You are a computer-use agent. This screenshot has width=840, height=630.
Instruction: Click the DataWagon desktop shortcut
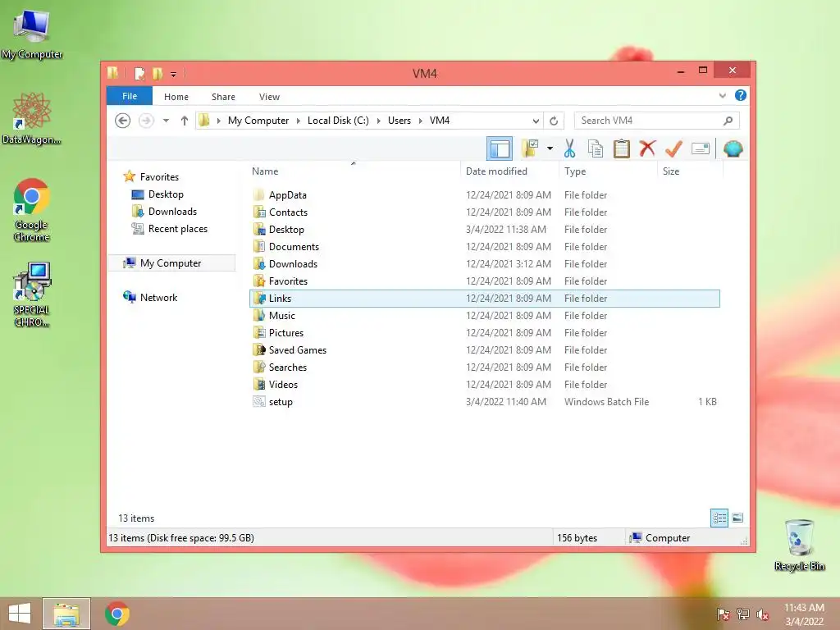click(32, 119)
